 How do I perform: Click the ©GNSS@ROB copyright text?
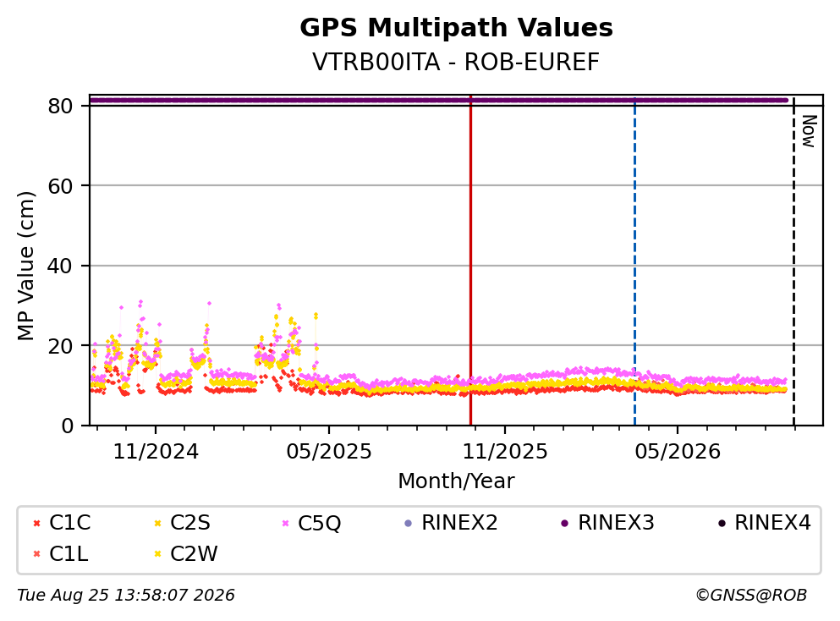coord(751,595)
